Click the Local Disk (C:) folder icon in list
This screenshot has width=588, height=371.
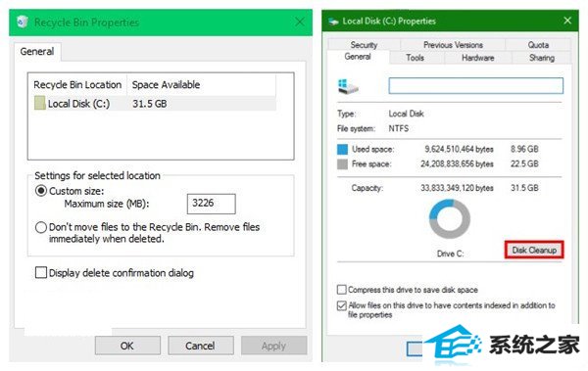(40, 103)
